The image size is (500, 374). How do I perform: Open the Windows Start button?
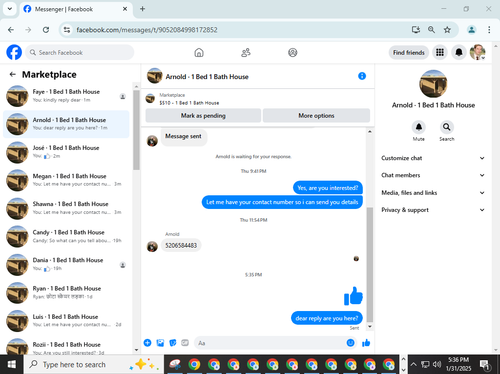coord(12,364)
